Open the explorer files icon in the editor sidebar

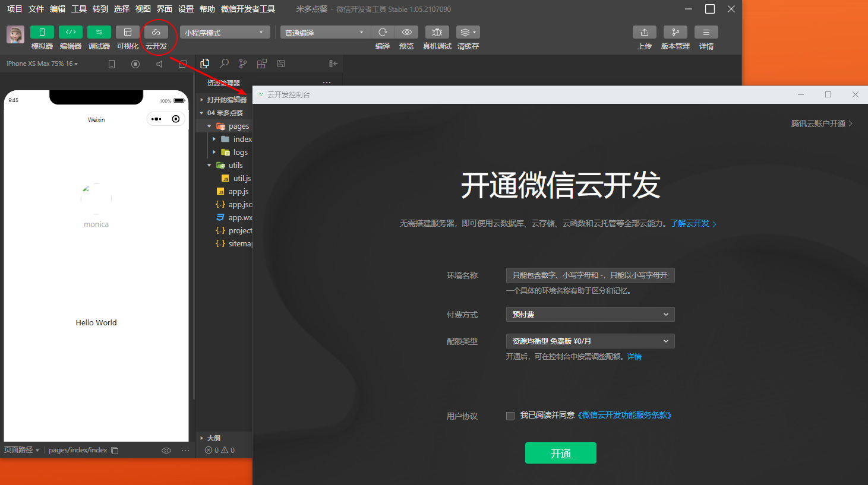pyautogui.click(x=205, y=64)
